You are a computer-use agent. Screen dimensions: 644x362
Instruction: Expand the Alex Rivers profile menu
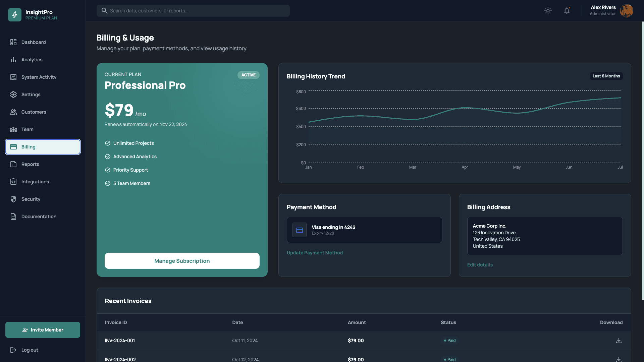pyautogui.click(x=610, y=11)
